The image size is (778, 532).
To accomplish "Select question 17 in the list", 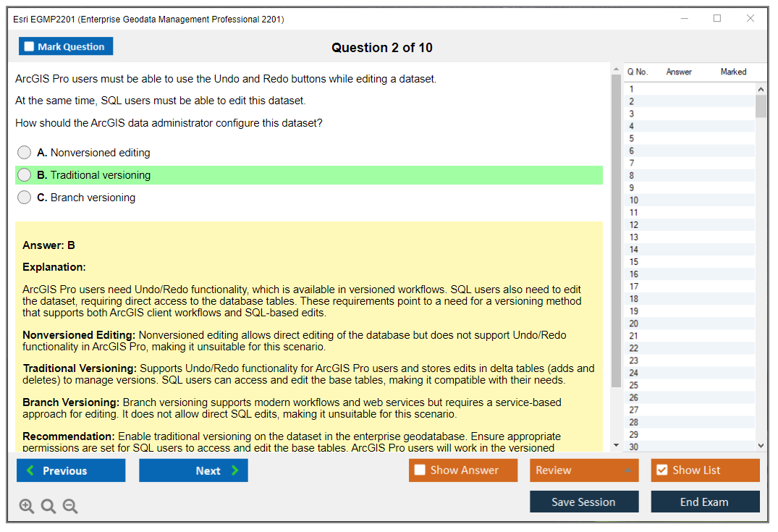I will point(690,287).
